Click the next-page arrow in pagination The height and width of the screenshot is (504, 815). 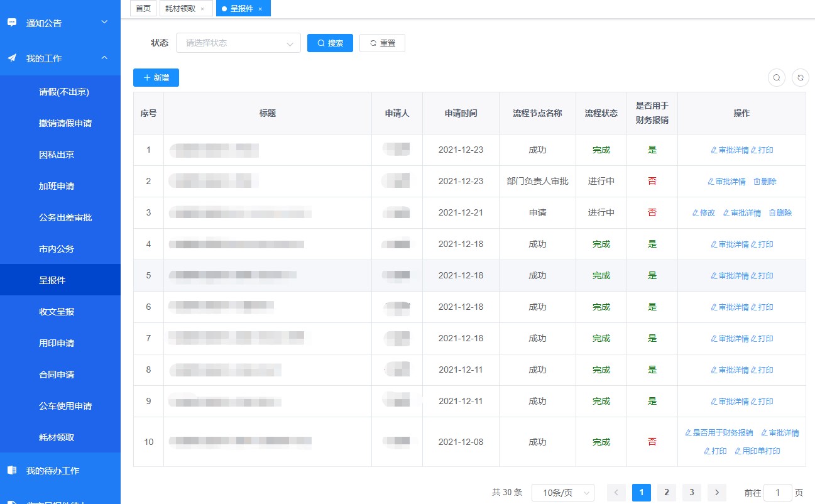point(716,493)
